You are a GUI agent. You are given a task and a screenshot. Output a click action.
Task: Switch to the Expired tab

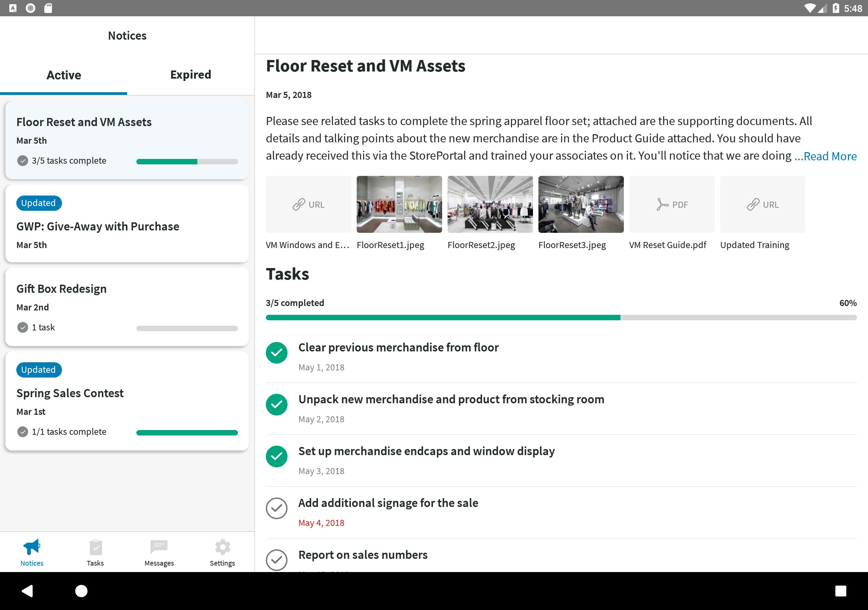(x=191, y=75)
